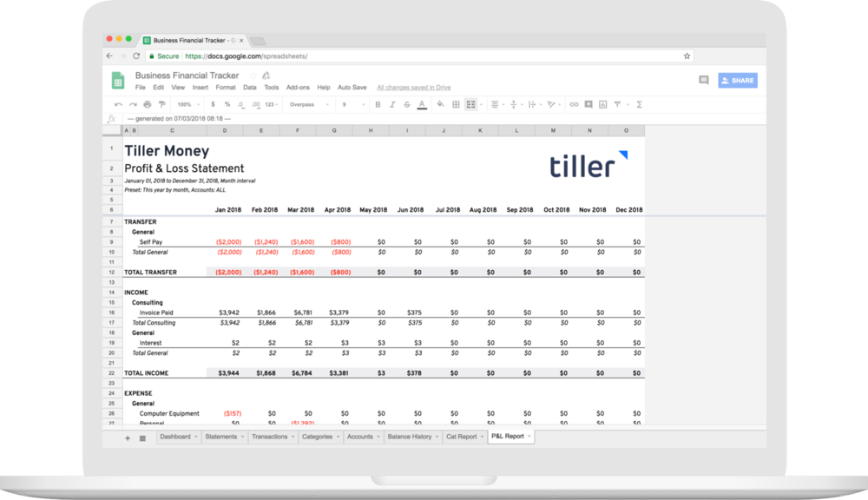Open the cell borders tool
The height and width of the screenshot is (500, 868).
[456, 104]
